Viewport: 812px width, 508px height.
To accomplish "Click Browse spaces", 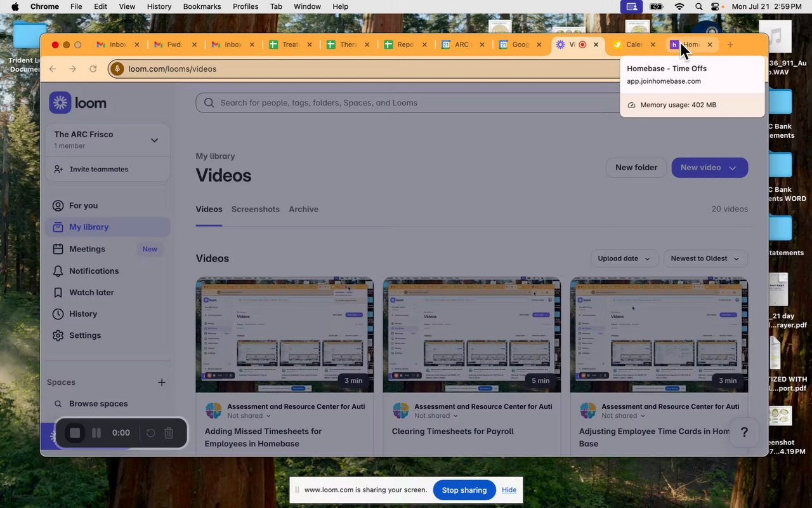I will coord(98,404).
